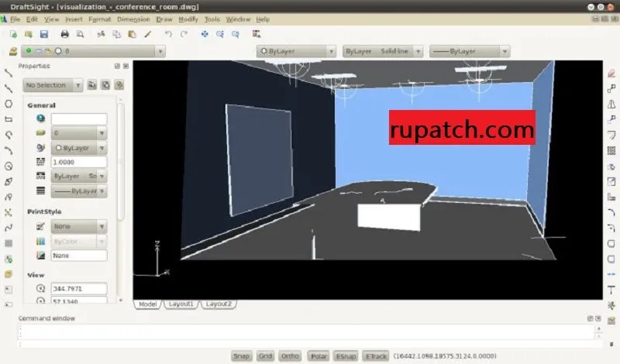Open the ByLayer Solid line style dropdown
Screen dimensions: 620x364
tap(382, 51)
